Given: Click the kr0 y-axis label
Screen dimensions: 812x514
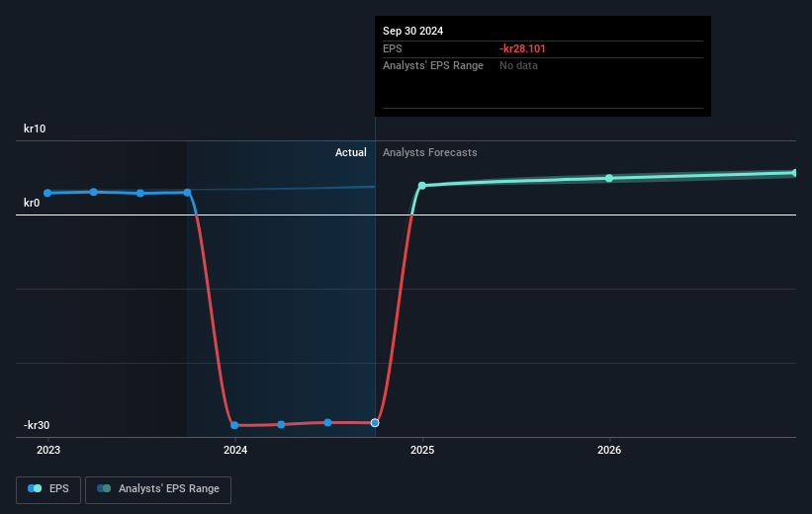Looking at the screenshot, I should pyautogui.click(x=32, y=203).
